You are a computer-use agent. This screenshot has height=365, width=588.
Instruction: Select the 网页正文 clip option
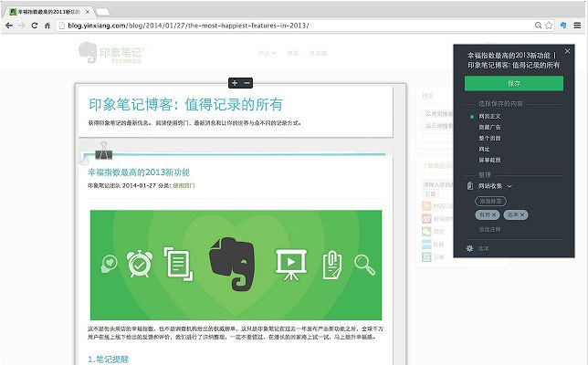coord(489,116)
